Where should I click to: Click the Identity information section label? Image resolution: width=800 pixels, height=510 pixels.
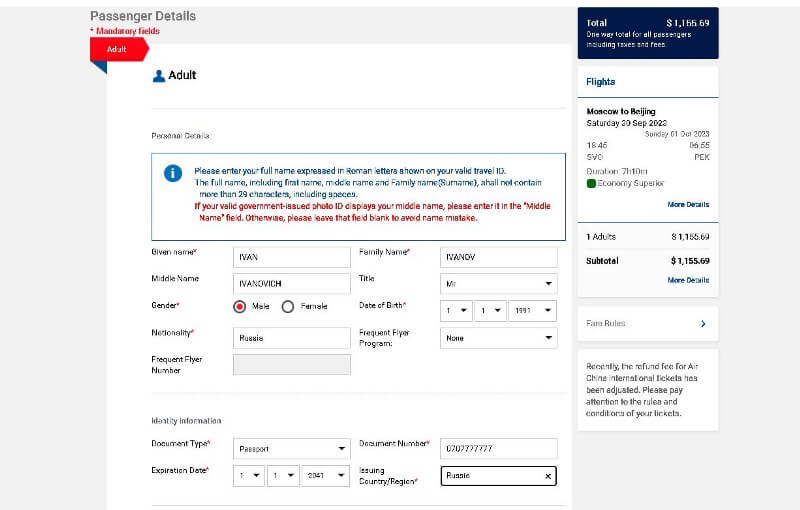pos(186,421)
